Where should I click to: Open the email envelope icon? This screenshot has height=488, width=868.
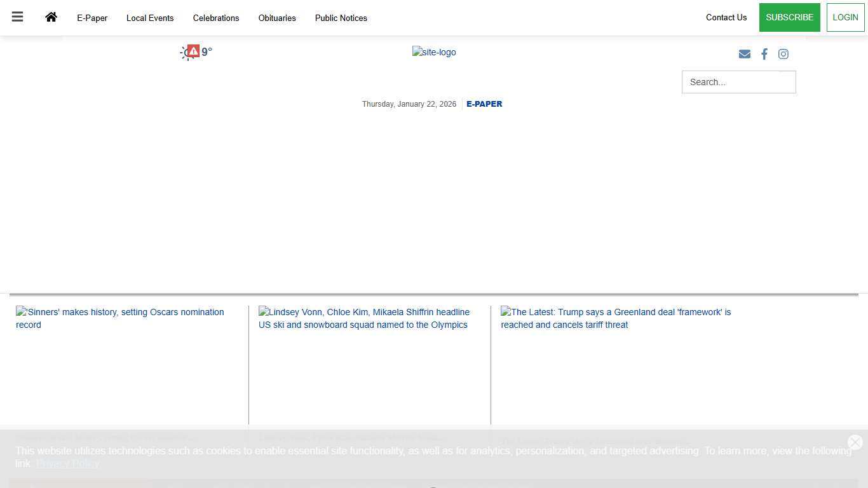[744, 54]
